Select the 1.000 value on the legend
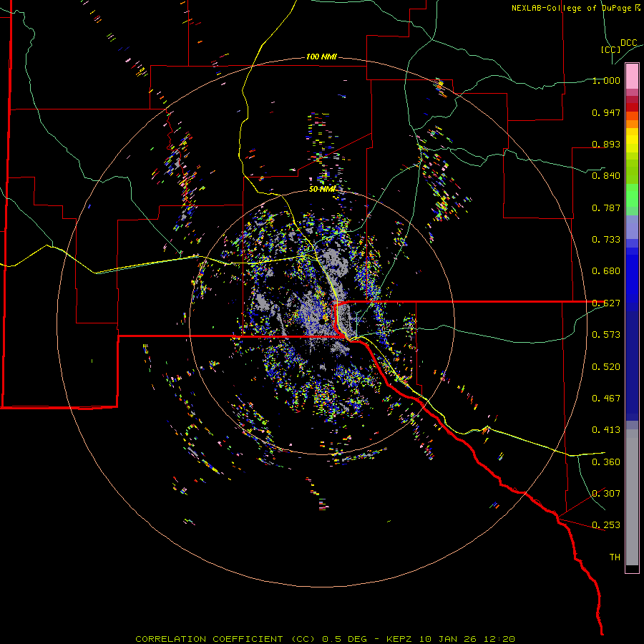 (606, 80)
